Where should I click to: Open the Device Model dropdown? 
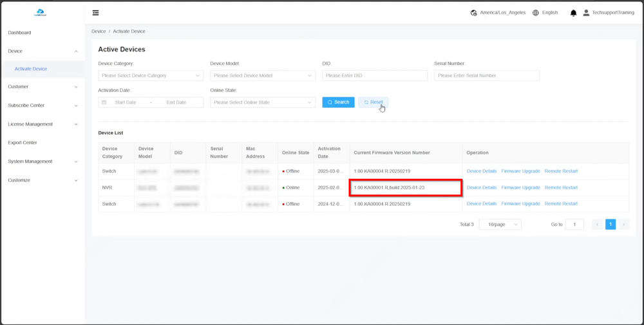(x=263, y=75)
